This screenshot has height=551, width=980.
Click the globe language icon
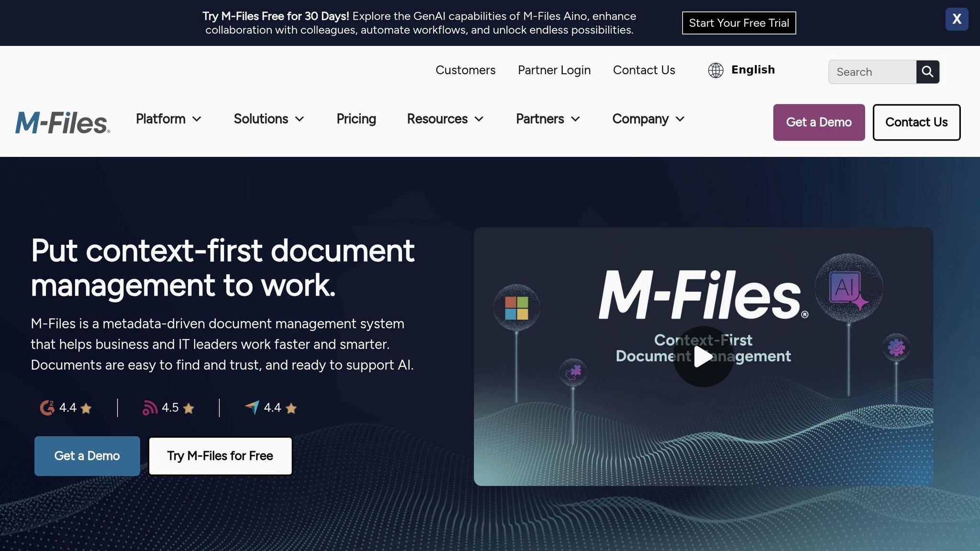(715, 70)
